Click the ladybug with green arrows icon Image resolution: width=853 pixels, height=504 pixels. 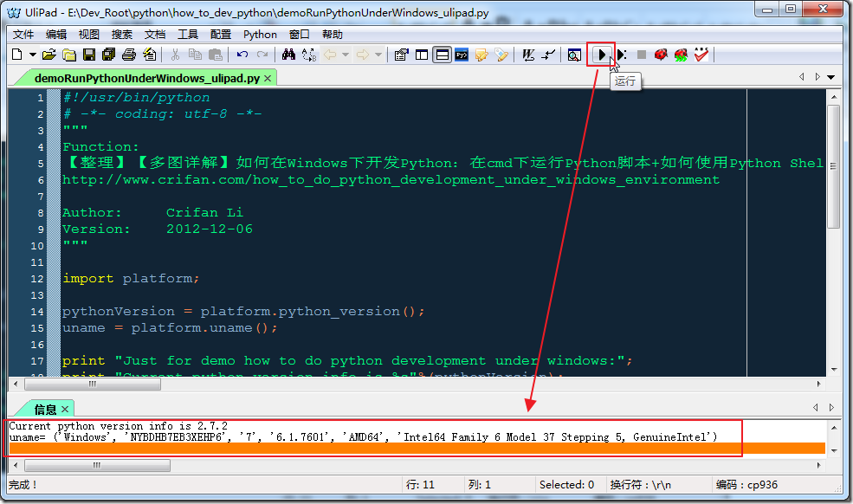point(681,55)
